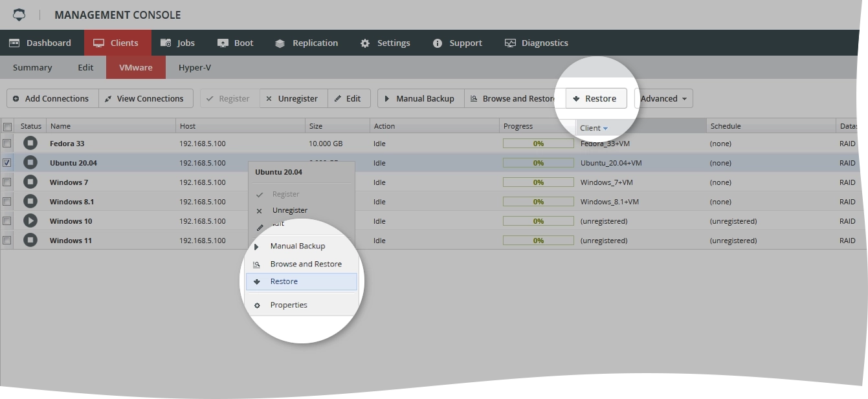
Task: Click the Jobs folder icon
Action: tap(166, 43)
